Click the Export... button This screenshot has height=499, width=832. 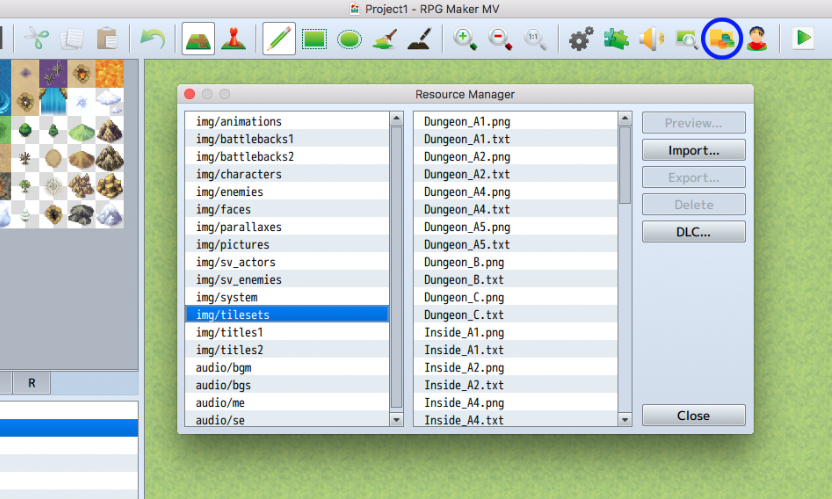[694, 177]
